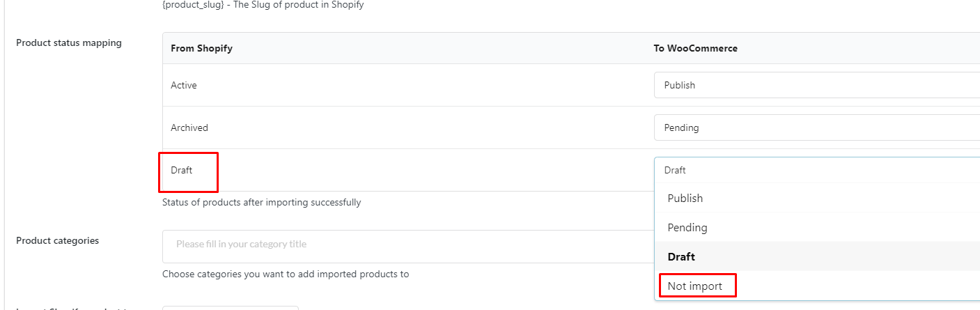Select the Archived cell under From Shopify
Screen dimensions: 980x310
[x=189, y=127]
